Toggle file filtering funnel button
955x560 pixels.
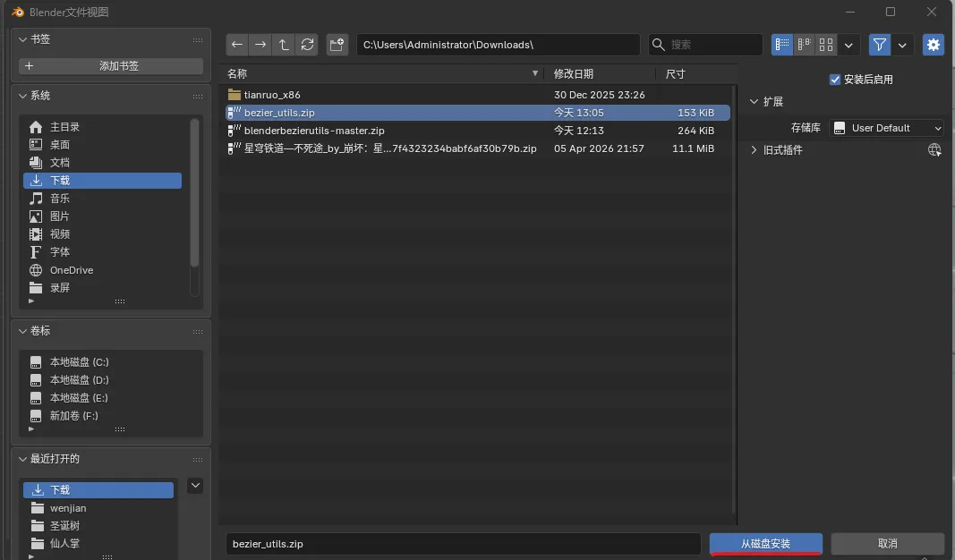(x=880, y=45)
